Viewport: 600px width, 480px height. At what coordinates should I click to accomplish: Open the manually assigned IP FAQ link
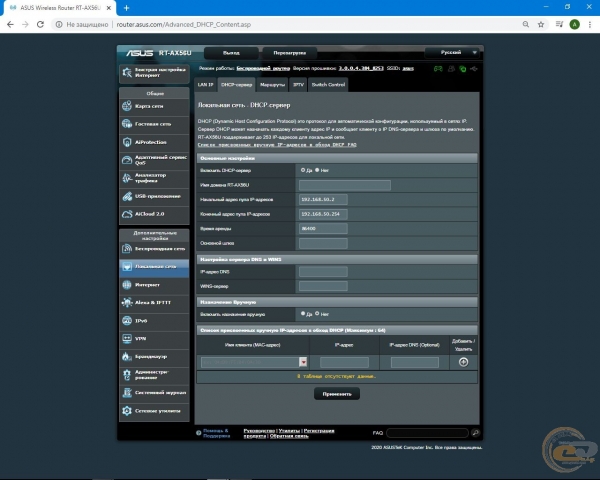pos(277,145)
